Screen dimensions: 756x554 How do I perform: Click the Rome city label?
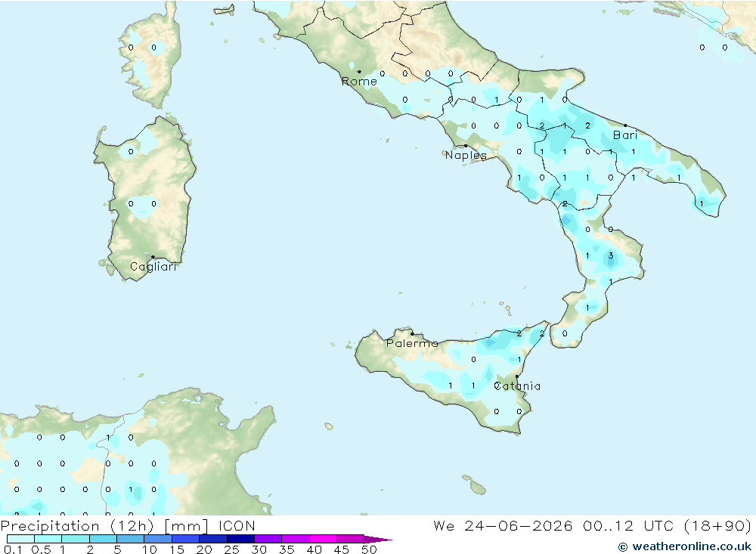(x=359, y=82)
